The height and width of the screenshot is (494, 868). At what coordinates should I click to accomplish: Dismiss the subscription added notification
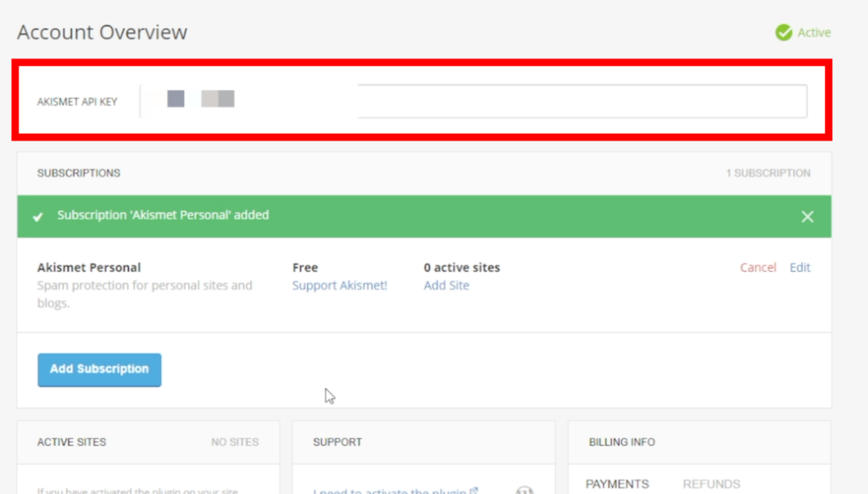[x=807, y=217]
